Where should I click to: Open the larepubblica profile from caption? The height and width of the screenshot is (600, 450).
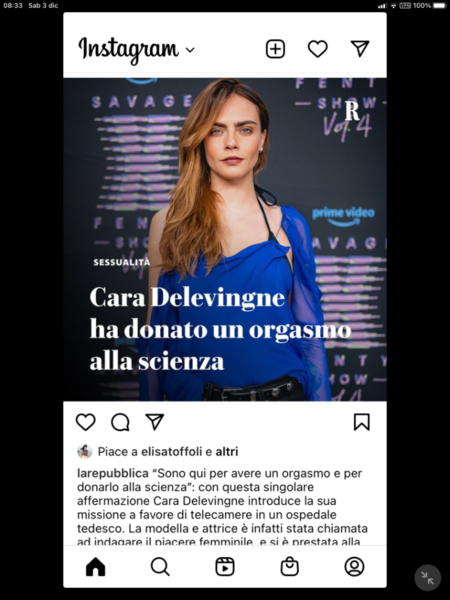113,473
